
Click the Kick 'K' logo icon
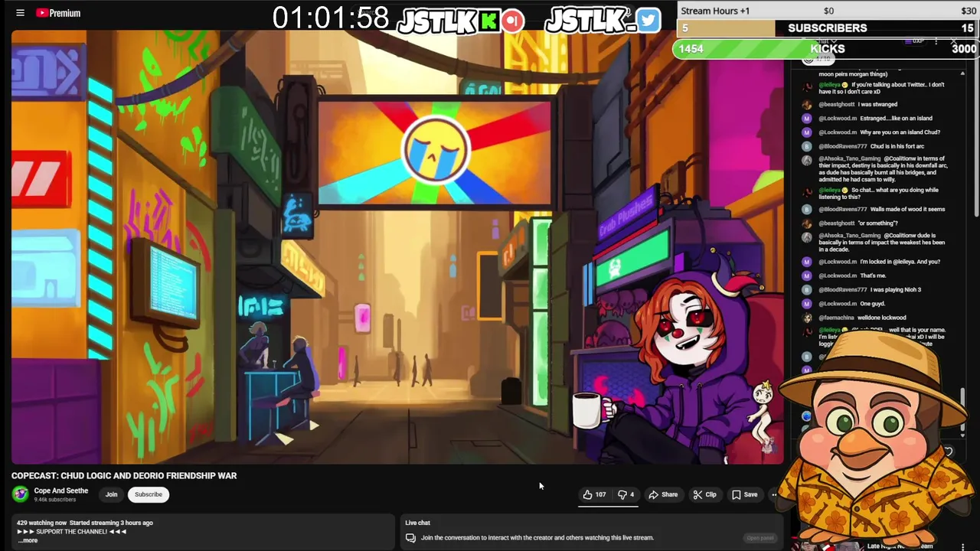click(x=489, y=21)
